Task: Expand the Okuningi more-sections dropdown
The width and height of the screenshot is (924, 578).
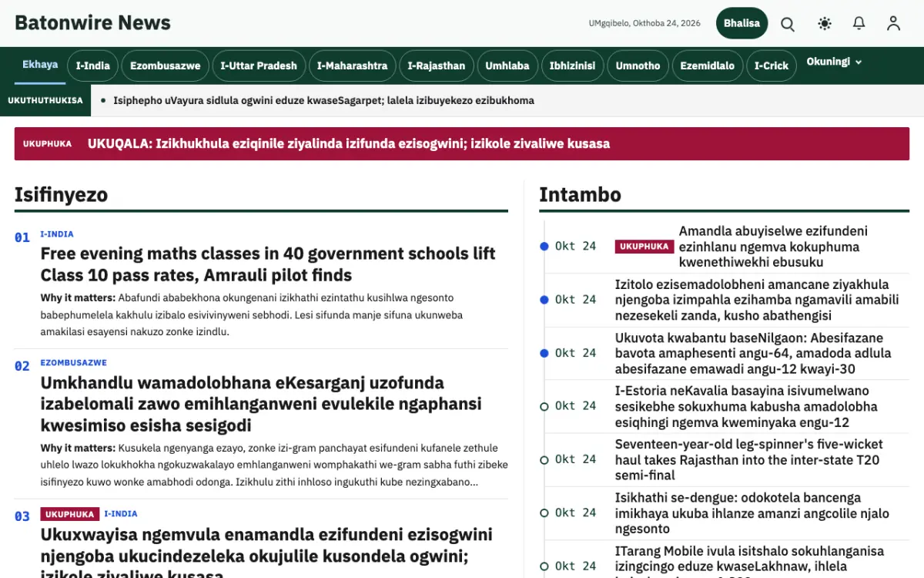Action: pyautogui.click(x=834, y=62)
